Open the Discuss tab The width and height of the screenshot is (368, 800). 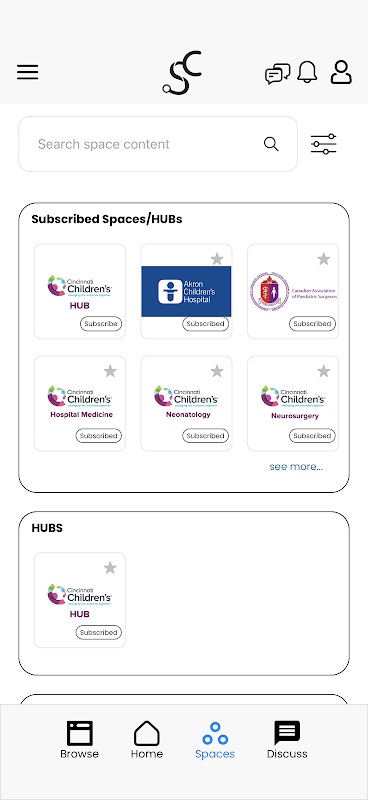tap(287, 740)
